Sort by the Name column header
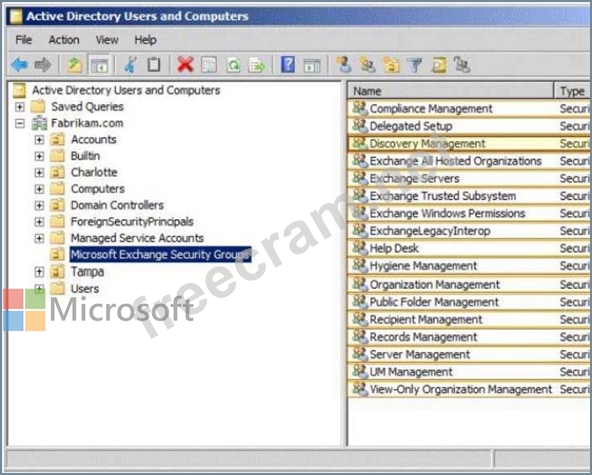The width and height of the screenshot is (592, 475). tap(450, 91)
